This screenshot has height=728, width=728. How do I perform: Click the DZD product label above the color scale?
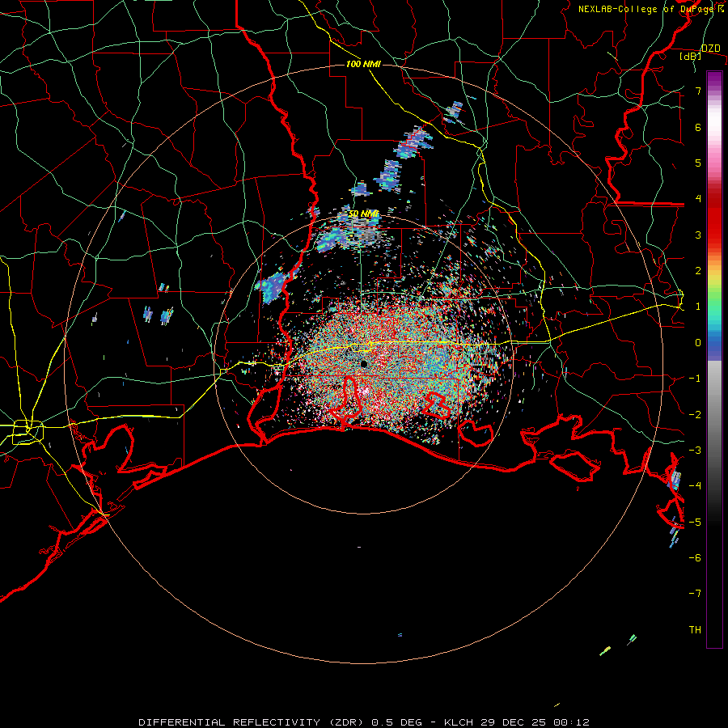pyautogui.click(x=710, y=49)
